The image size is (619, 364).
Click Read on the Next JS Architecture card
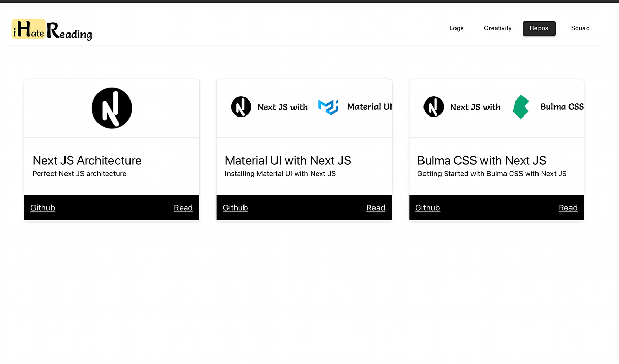point(183,207)
